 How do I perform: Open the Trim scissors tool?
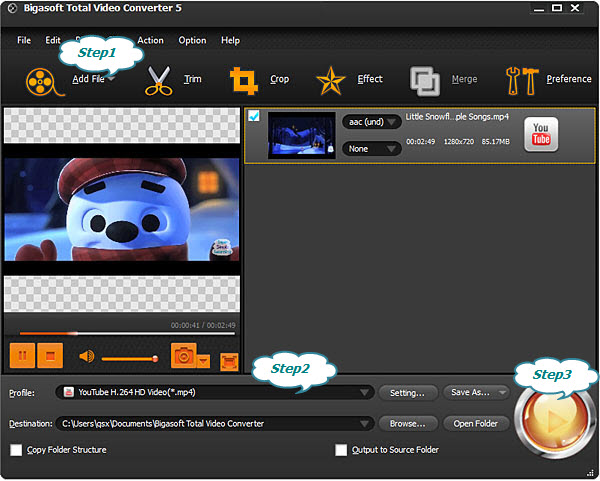click(158, 81)
